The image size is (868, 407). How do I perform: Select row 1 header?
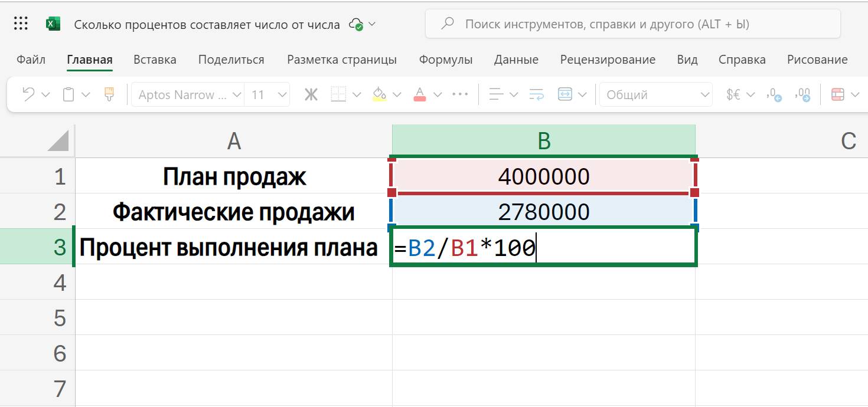point(38,176)
